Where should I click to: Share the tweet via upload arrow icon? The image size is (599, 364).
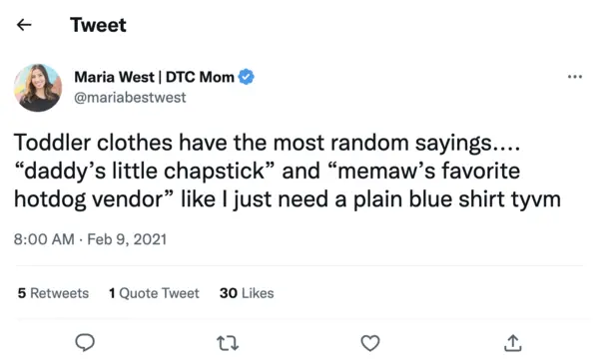513,343
